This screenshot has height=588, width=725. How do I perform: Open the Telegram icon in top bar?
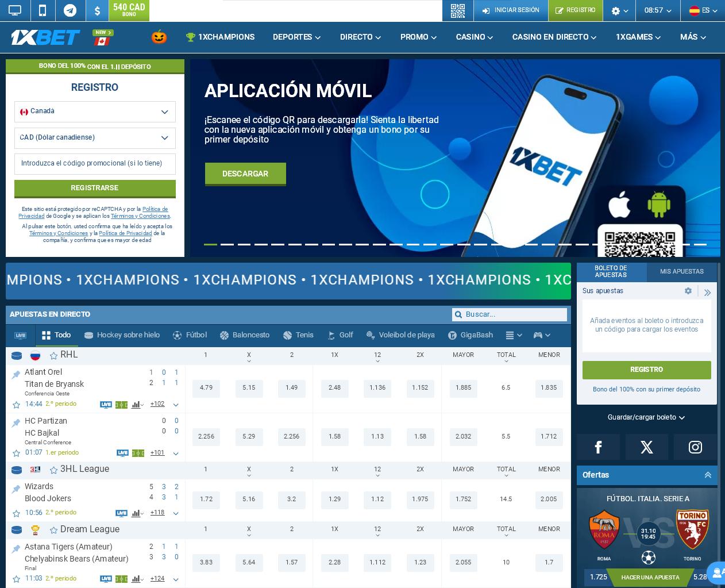tap(70, 10)
